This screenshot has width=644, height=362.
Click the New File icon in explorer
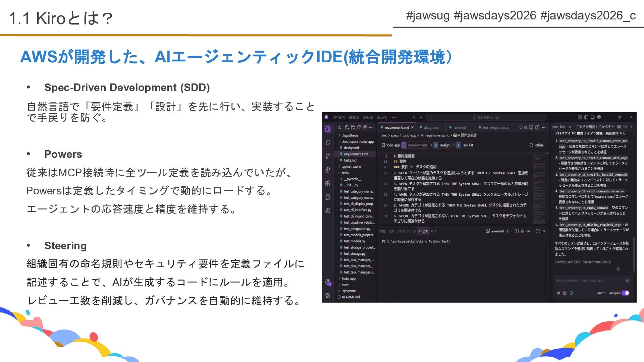pos(347,127)
